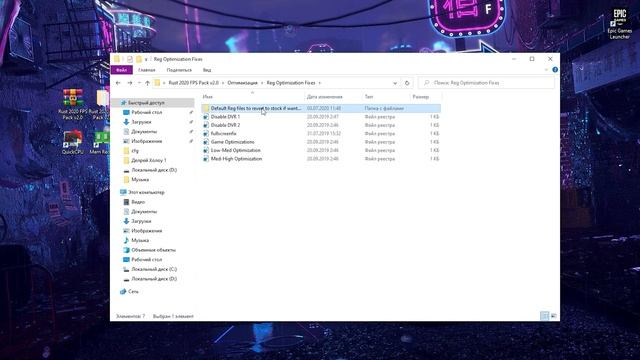Open Делрей Холоу 1 folder in sidebar
The height and width of the screenshot is (360, 640).
pyautogui.click(x=149, y=160)
